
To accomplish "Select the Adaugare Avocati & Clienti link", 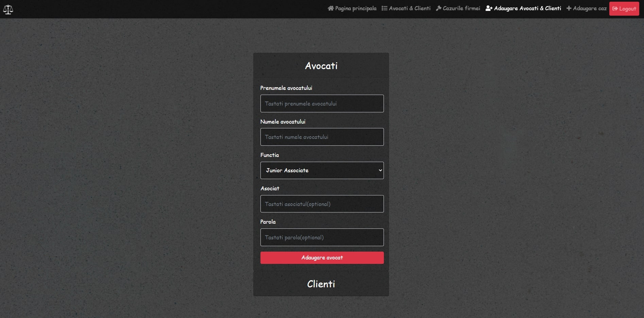I will tap(527, 8).
